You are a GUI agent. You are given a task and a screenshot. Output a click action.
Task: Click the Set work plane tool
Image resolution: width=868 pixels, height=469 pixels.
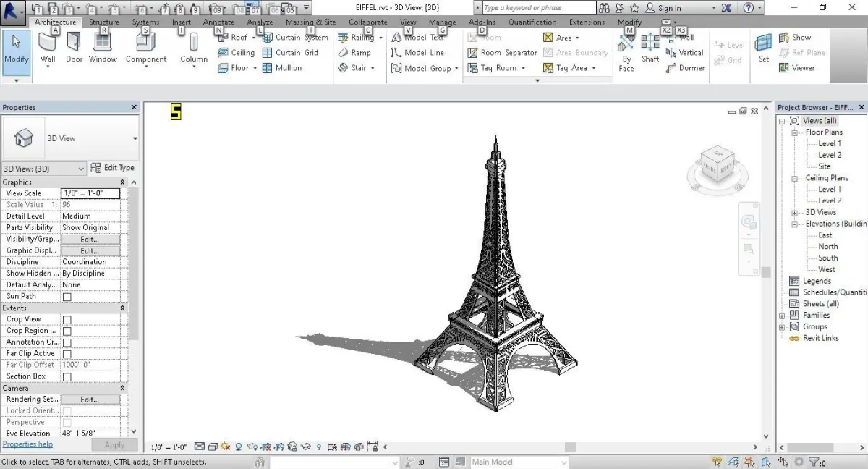(763, 48)
